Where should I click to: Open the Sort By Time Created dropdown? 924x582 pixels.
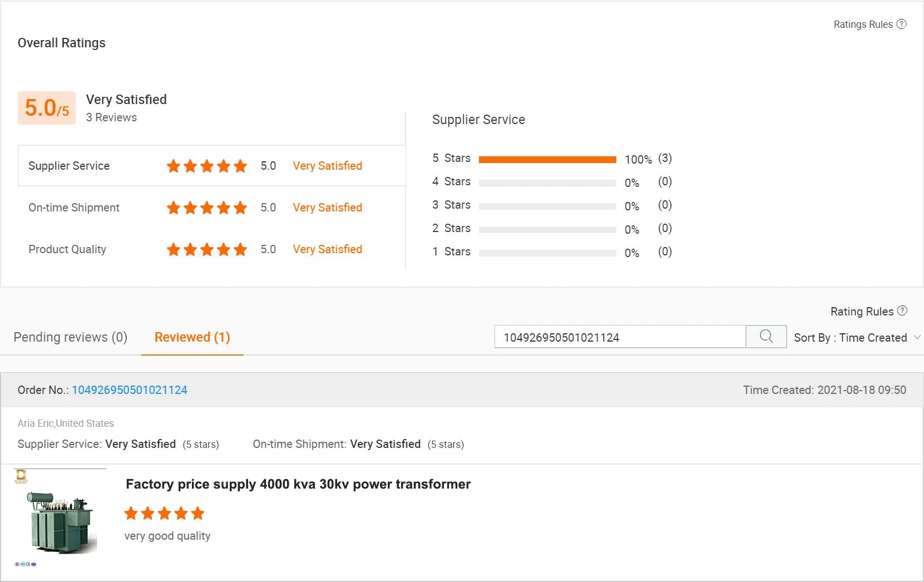[x=857, y=338]
